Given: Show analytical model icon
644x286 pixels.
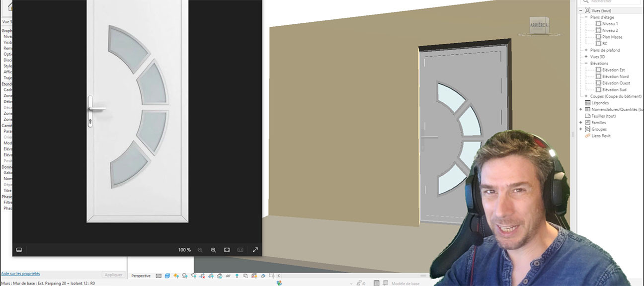Looking at the screenshot, I should coord(254,276).
